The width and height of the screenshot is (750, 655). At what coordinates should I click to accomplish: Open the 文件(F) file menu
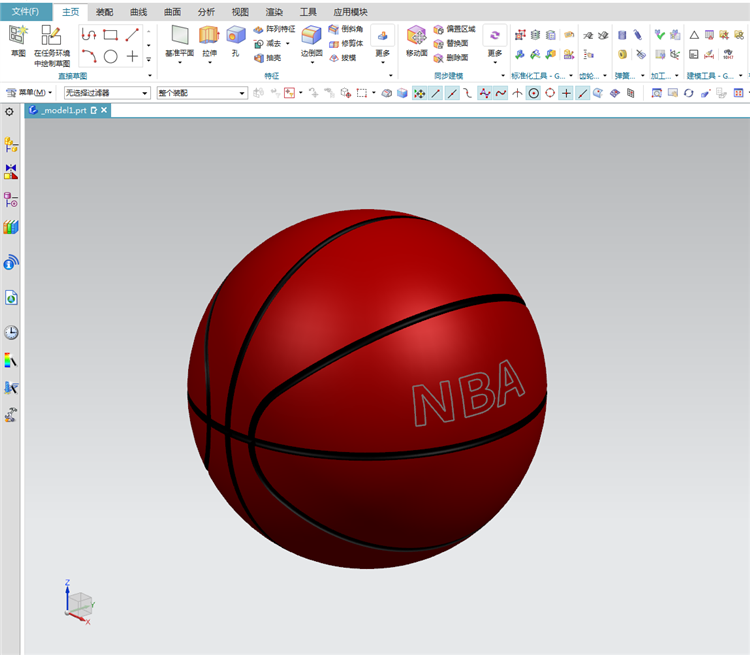(x=26, y=11)
